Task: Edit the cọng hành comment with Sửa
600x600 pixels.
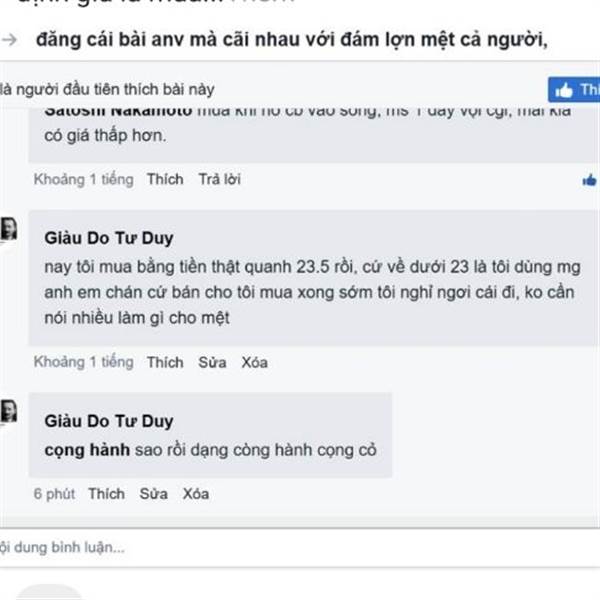Action: tap(153, 494)
